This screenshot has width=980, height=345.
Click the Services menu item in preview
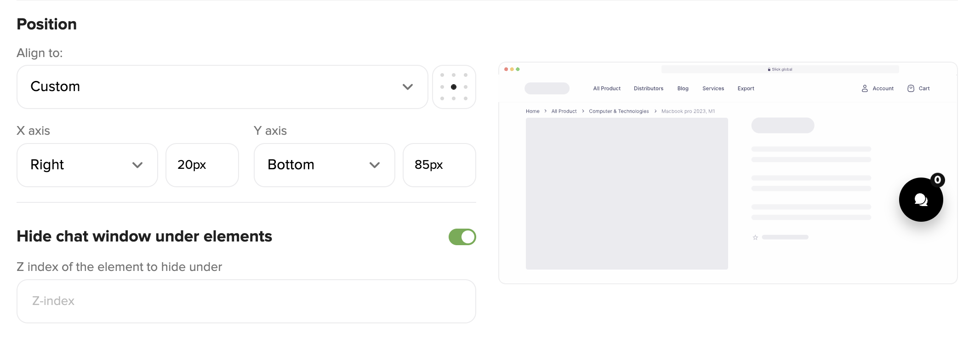click(713, 88)
